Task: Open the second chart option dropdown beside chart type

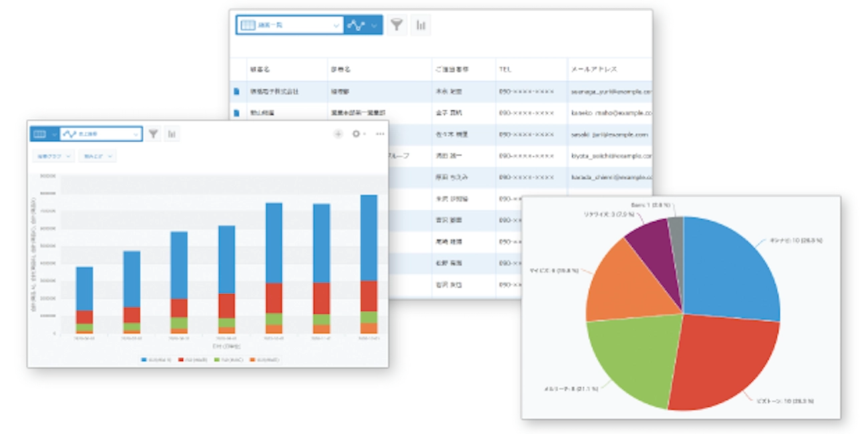Action: pos(97,156)
